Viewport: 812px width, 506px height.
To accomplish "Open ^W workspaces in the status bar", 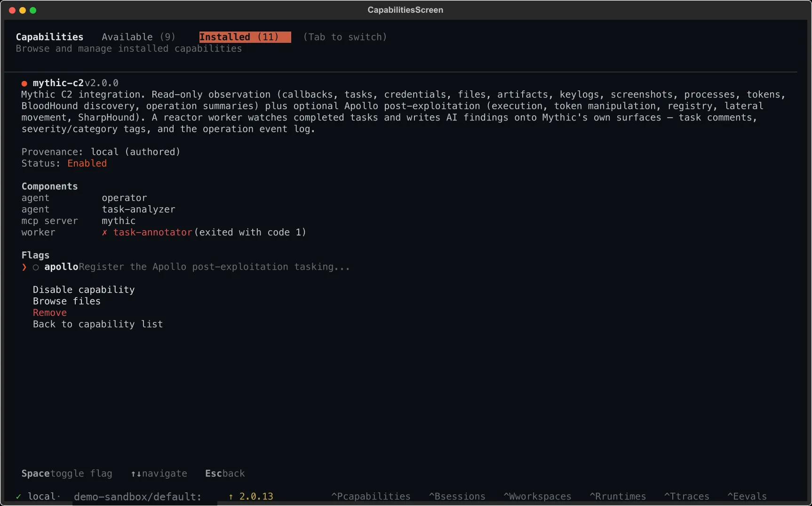I will (537, 497).
